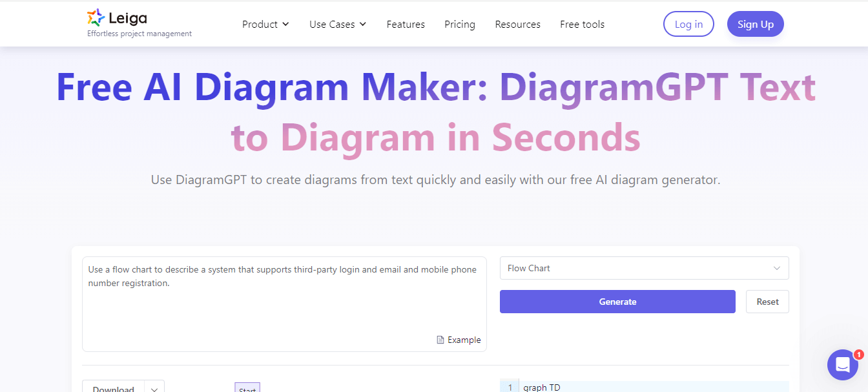Image resolution: width=868 pixels, height=392 pixels.
Task: Open the Download options arrow
Action: pyautogui.click(x=154, y=389)
